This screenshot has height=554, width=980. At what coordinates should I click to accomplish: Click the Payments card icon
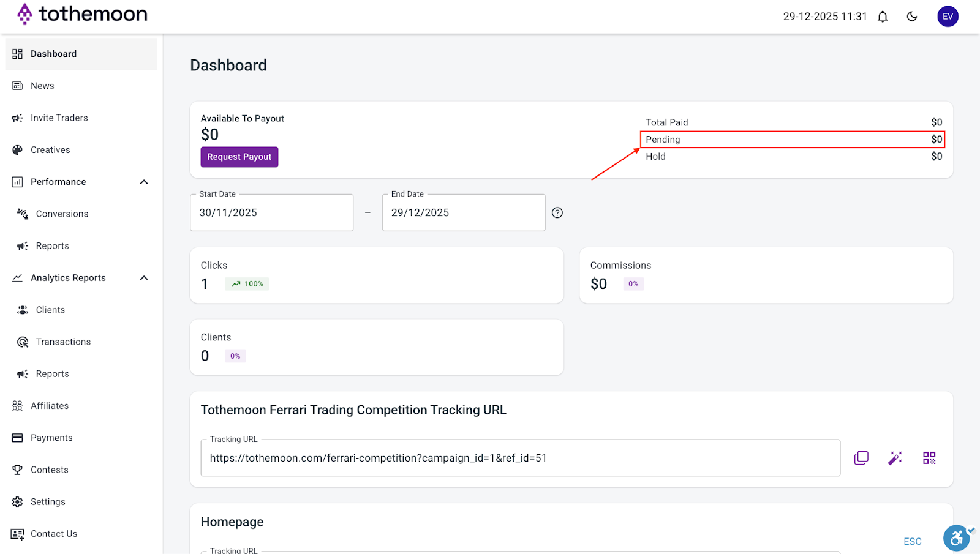(17, 438)
